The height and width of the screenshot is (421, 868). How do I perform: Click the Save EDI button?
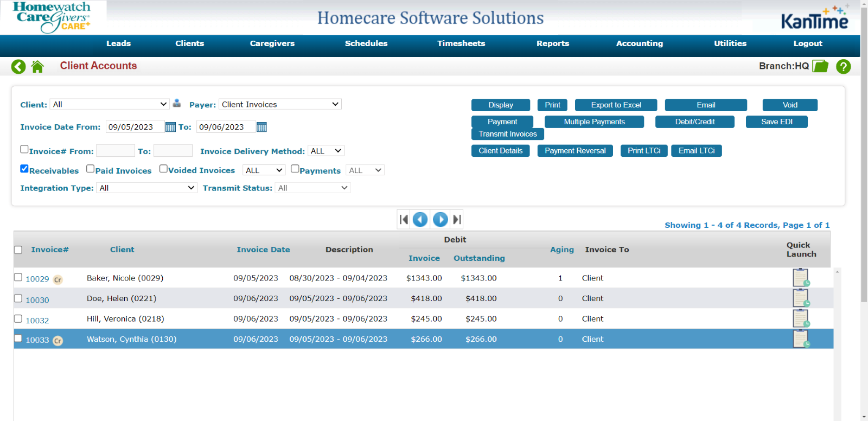[777, 122]
